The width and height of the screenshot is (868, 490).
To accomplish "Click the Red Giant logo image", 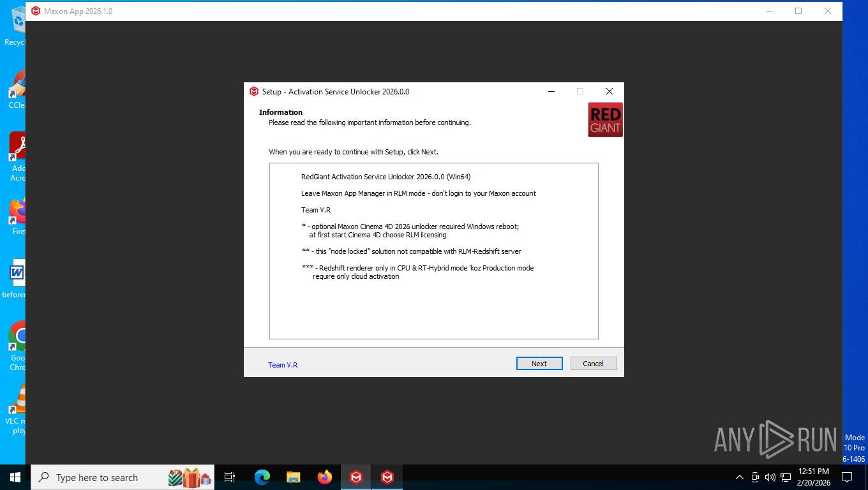I will click(605, 120).
